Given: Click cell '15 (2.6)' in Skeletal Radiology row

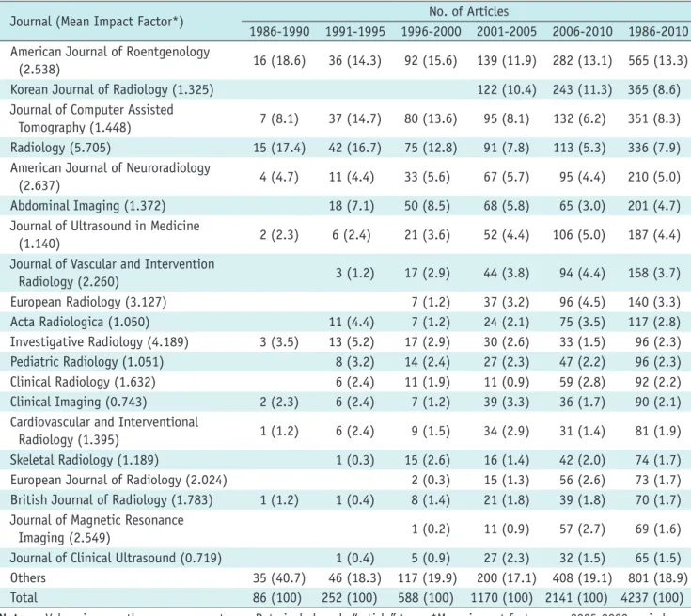Looking at the screenshot, I should point(427,460).
